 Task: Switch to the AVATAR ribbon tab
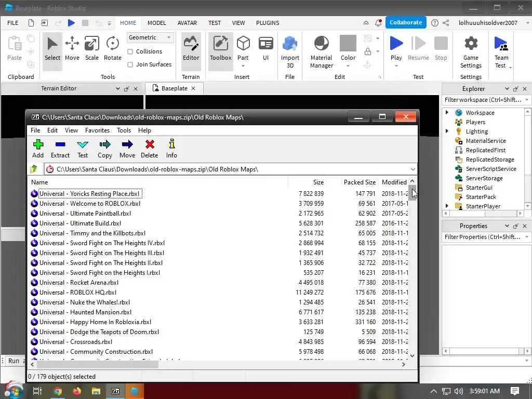tap(187, 23)
